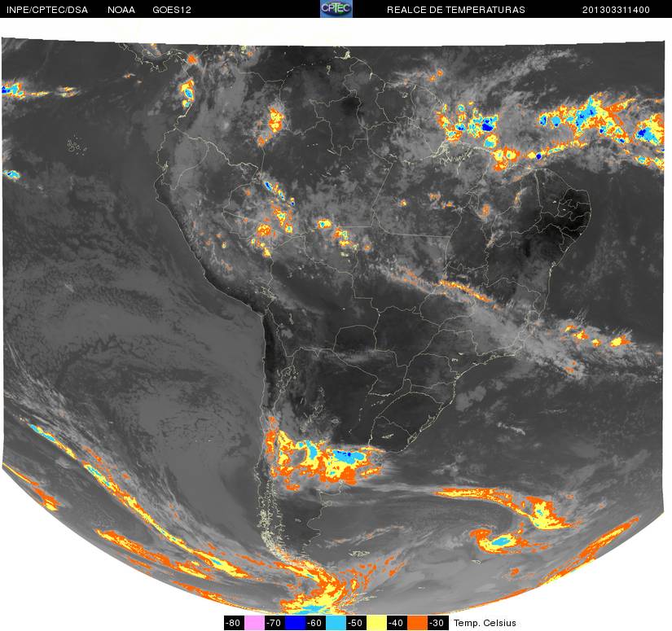Click the REALCE DE TEMPERATURAS title

[x=456, y=10]
